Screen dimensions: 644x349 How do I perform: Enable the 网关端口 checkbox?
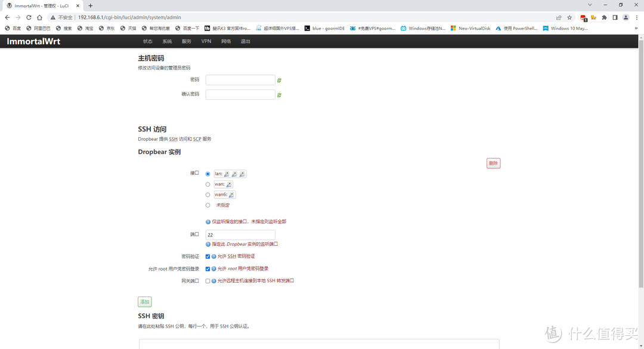point(208,281)
